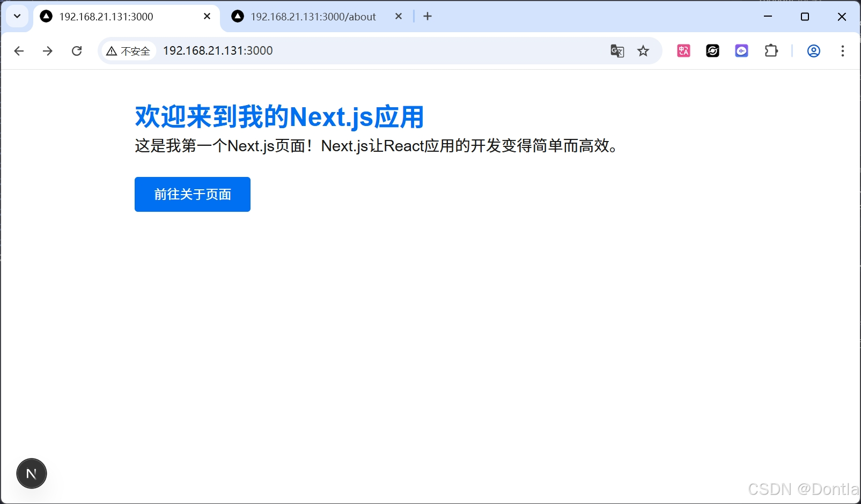
Task: Open the user profile icon
Action: [814, 51]
